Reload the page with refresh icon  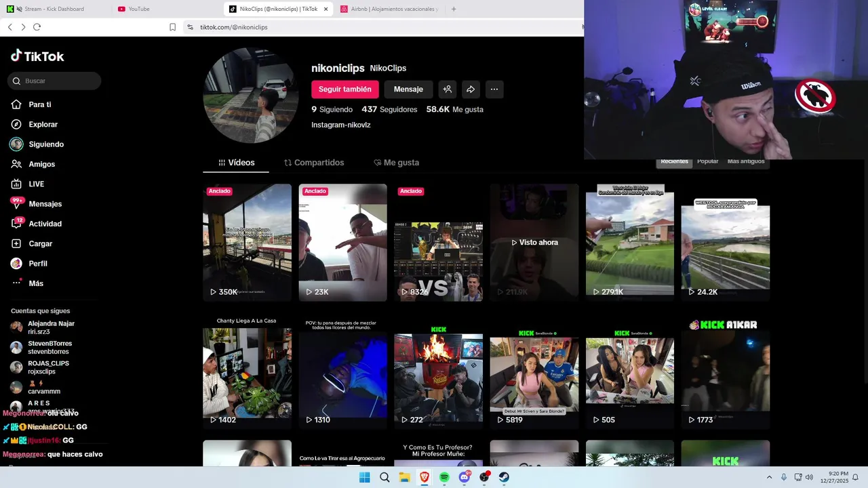tap(37, 27)
